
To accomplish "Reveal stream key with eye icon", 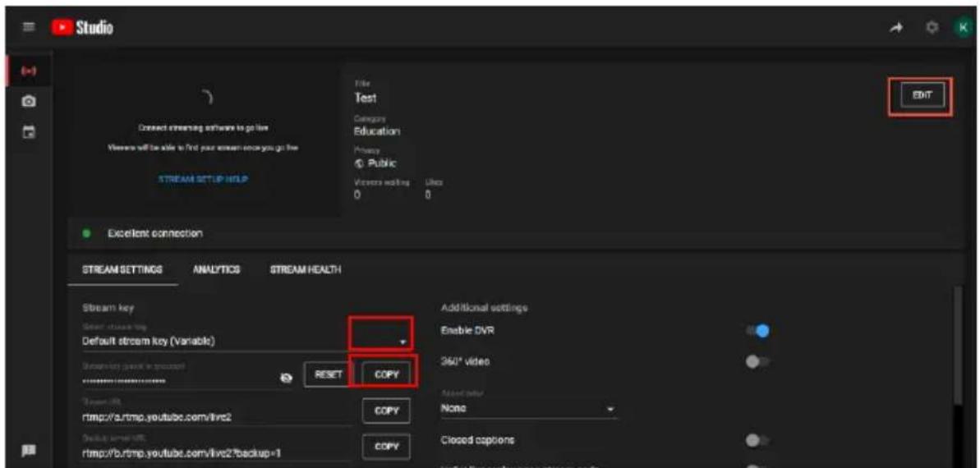I will click(x=288, y=378).
